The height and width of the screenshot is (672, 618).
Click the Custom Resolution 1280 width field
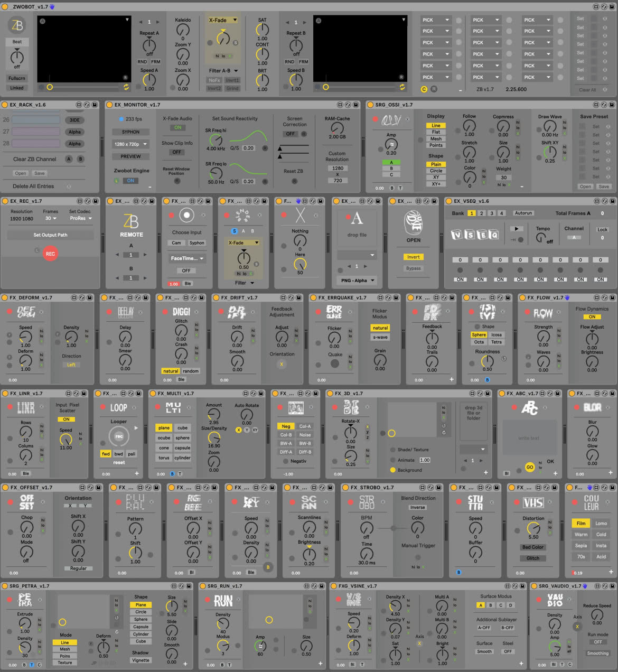pyautogui.click(x=338, y=168)
